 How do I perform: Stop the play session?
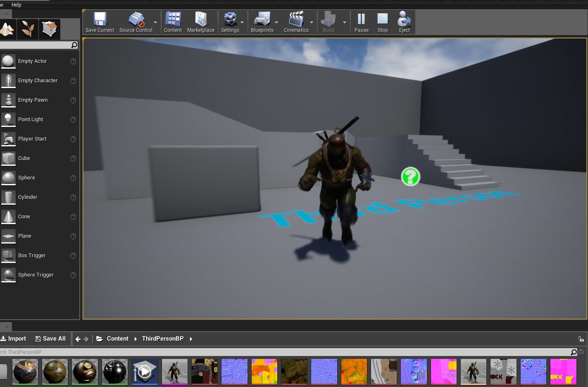tap(383, 22)
